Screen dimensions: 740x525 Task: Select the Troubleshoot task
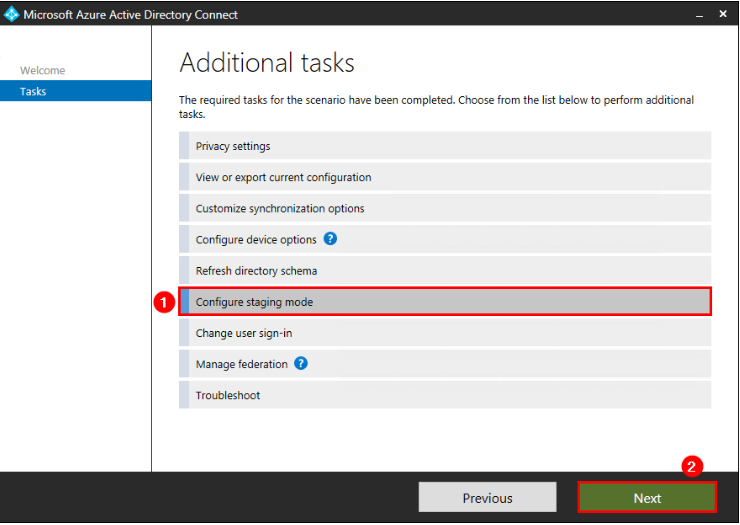tap(445, 395)
